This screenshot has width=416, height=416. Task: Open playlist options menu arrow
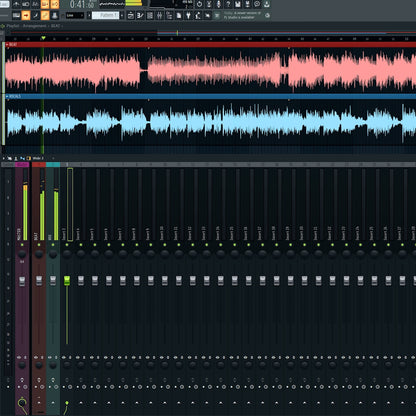click(x=3, y=26)
